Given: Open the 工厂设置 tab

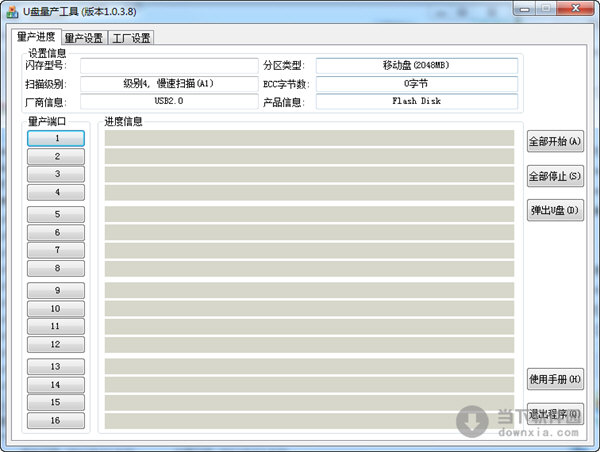Looking at the screenshot, I should point(130,38).
